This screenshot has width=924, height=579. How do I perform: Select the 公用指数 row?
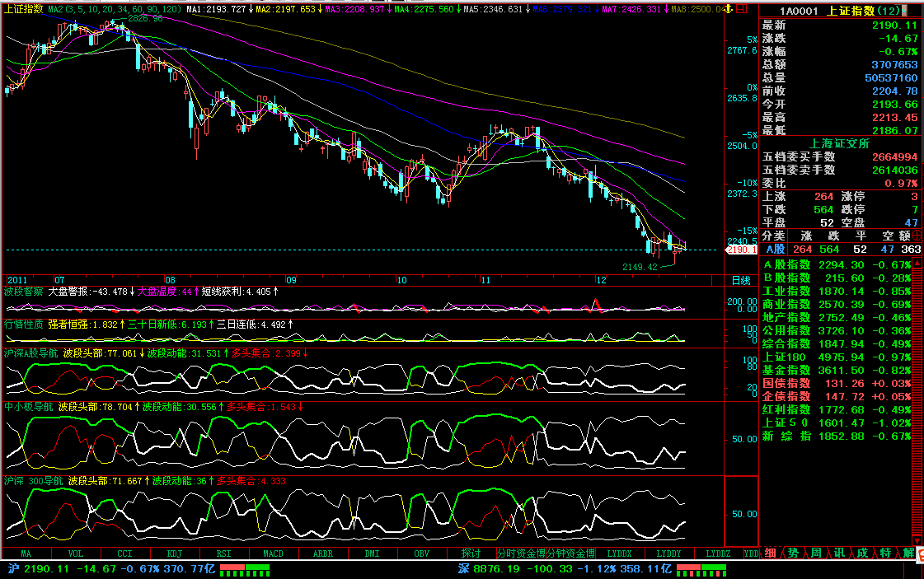[x=837, y=330]
